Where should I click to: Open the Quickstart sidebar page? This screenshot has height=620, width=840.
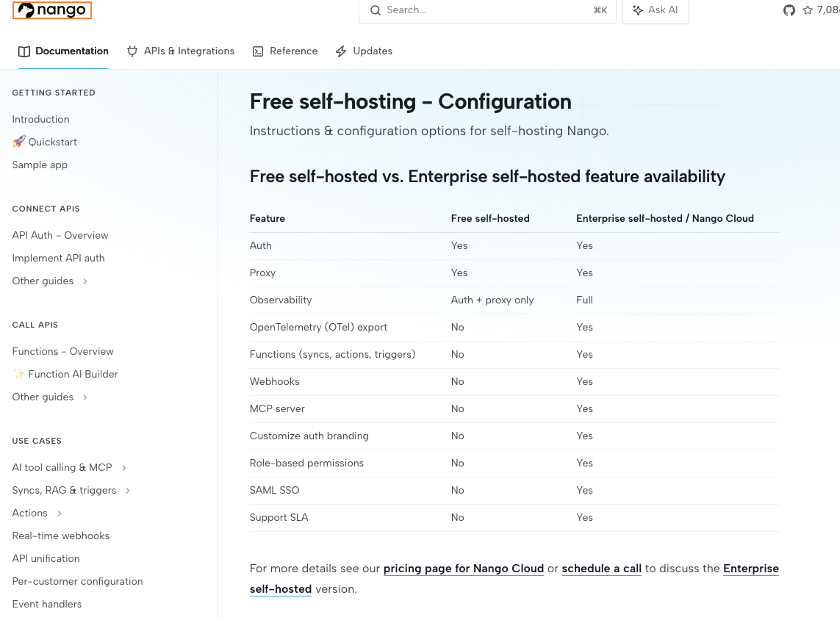[52, 142]
